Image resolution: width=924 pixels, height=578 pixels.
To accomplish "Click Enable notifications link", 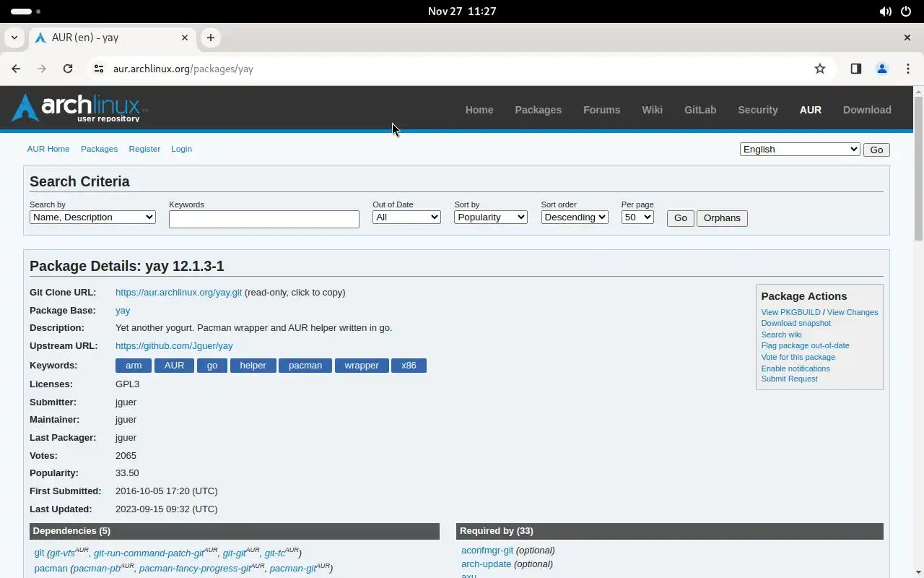I will (x=796, y=368).
